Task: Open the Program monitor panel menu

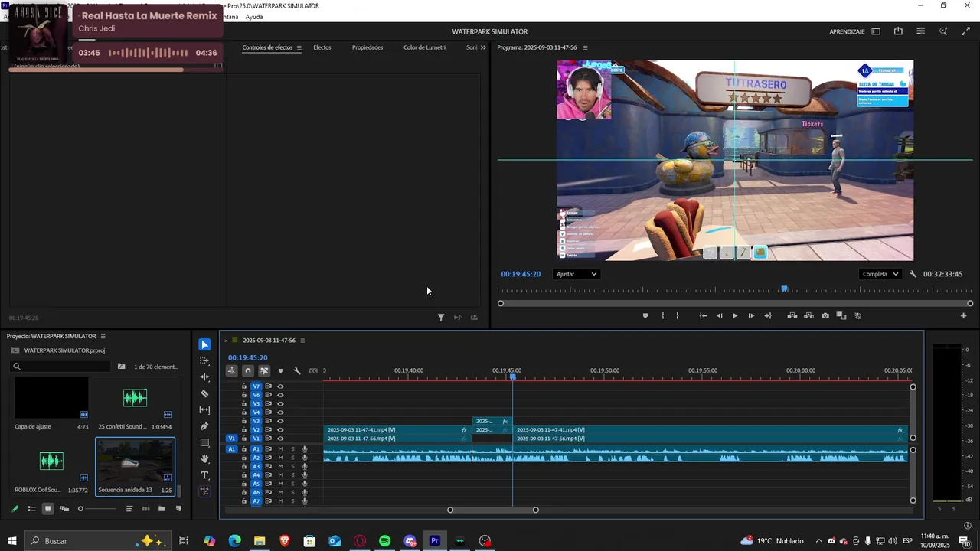Action: pyautogui.click(x=586, y=47)
